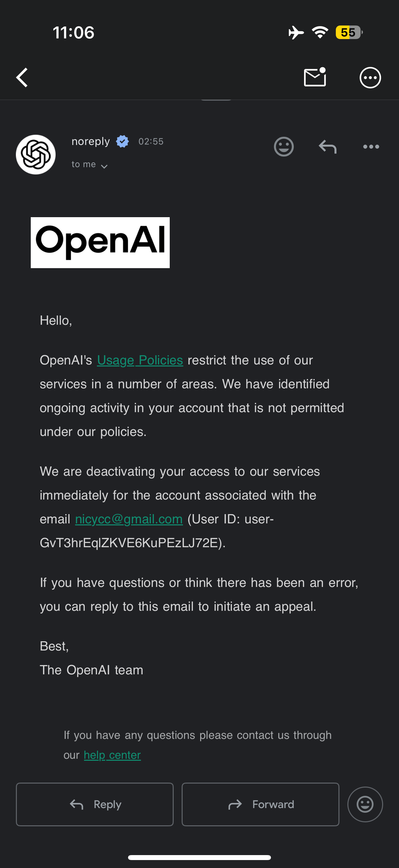Screen dimensions: 399x868
Task: Tap the OpenAI logo image
Action: point(100,243)
